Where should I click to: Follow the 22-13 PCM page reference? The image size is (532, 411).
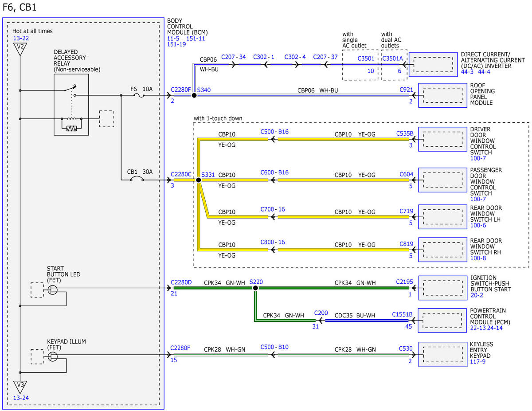478,328
